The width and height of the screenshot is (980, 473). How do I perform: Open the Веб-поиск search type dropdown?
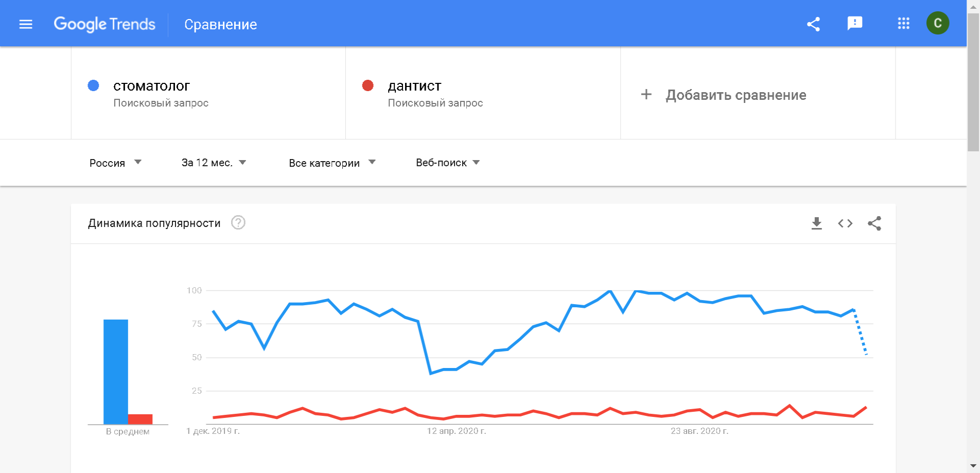pos(447,163)
